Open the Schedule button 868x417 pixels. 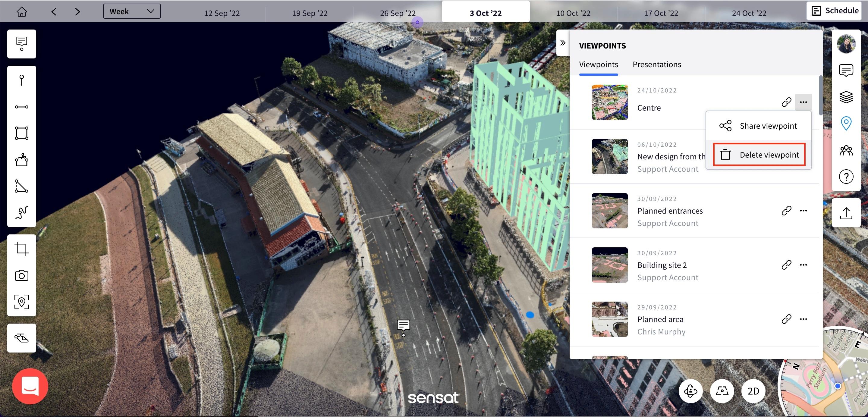tap(834, 11)
